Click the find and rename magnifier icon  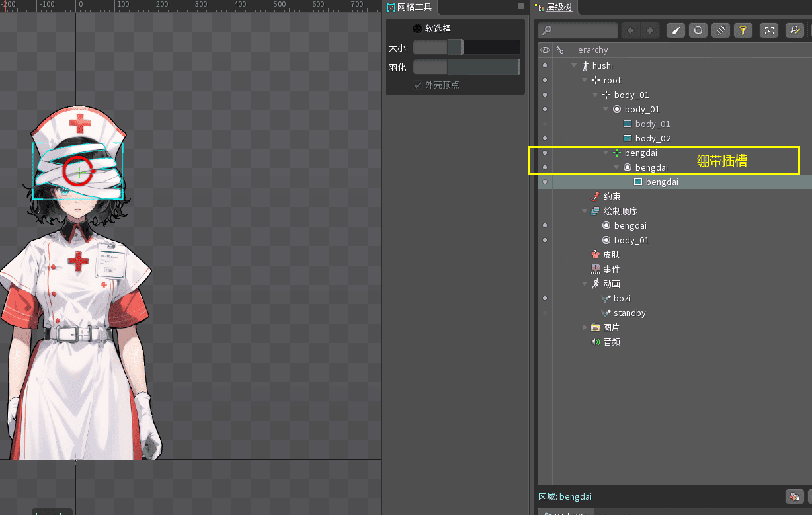pos(793,30)
